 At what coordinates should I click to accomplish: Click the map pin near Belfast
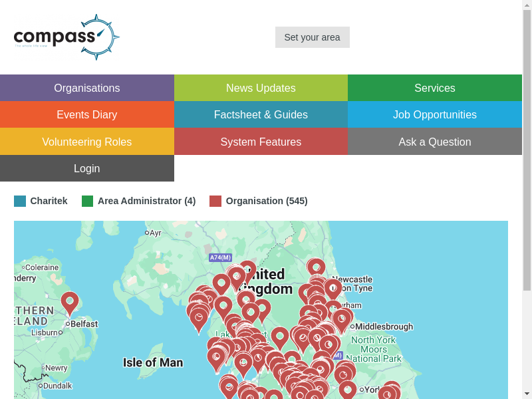70,303
